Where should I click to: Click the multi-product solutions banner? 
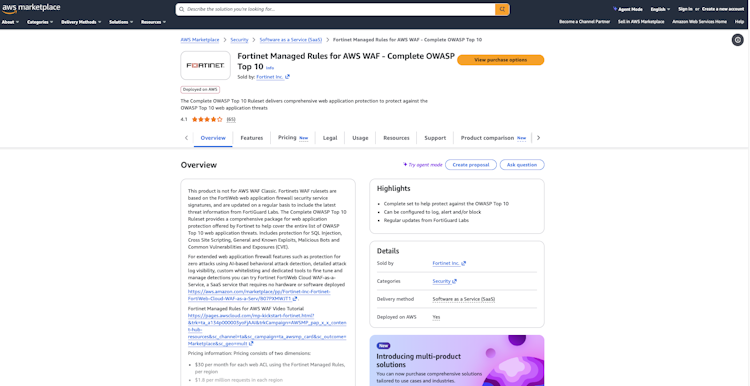457,360
